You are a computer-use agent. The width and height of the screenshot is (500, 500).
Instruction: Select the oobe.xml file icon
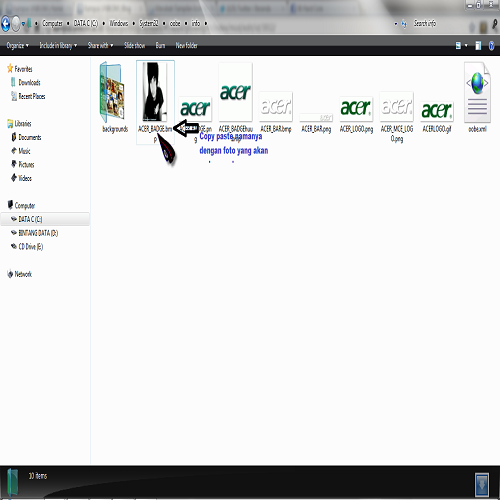477,93
